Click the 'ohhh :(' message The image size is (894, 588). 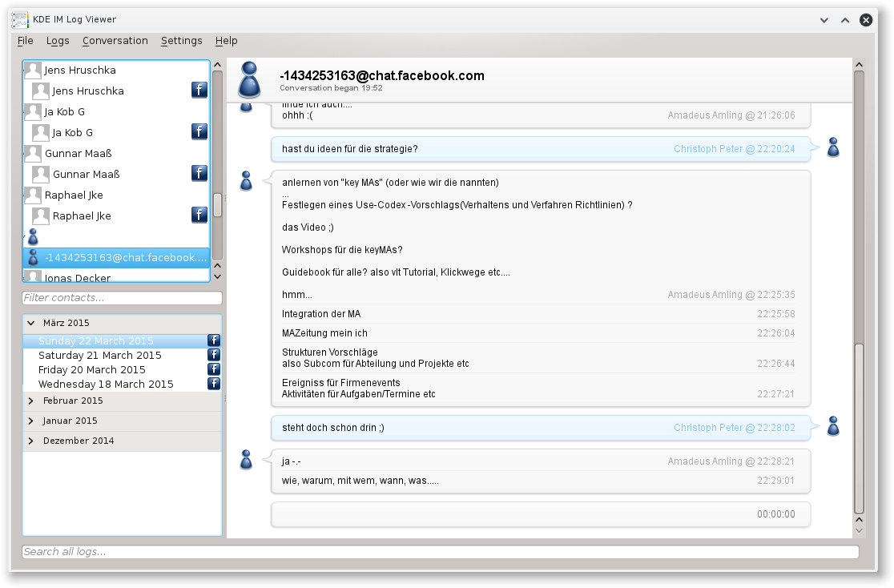click(x=297, y=115)
